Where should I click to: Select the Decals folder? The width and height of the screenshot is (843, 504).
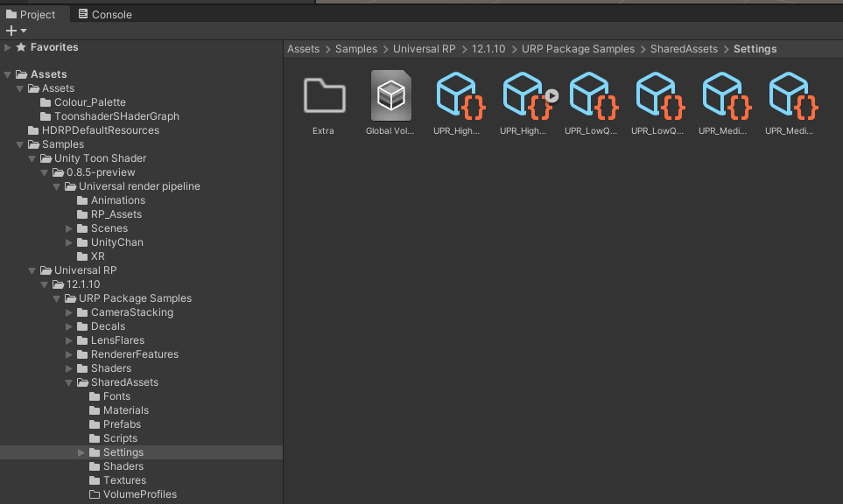tap(101, 326)
